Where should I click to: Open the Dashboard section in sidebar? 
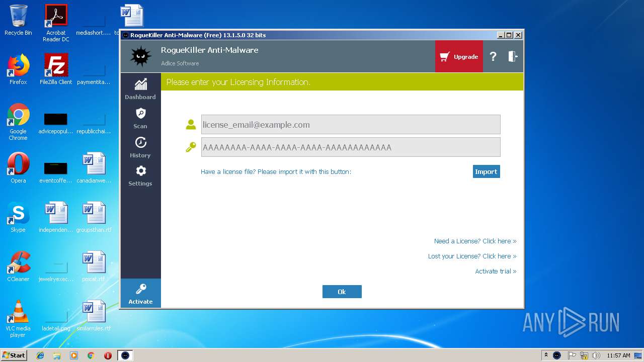coord(140,89)
